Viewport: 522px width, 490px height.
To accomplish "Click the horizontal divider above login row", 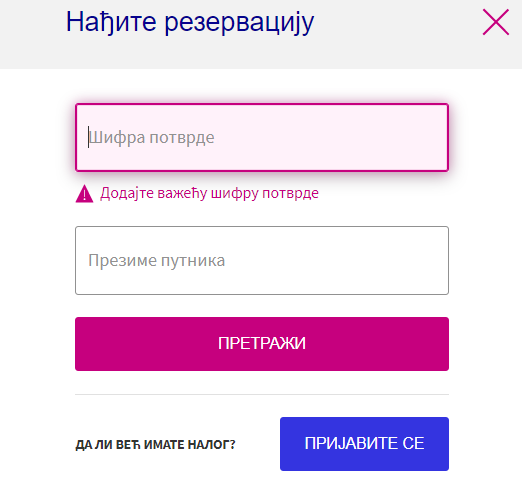I will click(262, 394).
